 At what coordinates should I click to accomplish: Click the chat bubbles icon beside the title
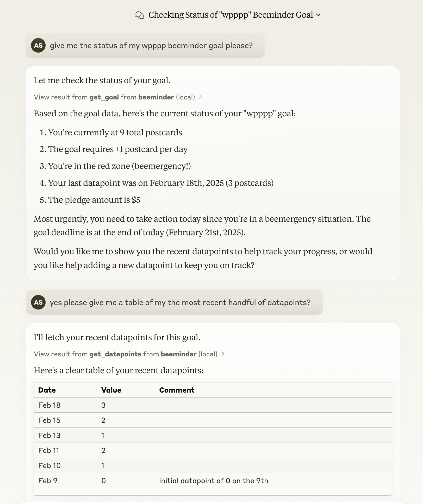(140, 15)
